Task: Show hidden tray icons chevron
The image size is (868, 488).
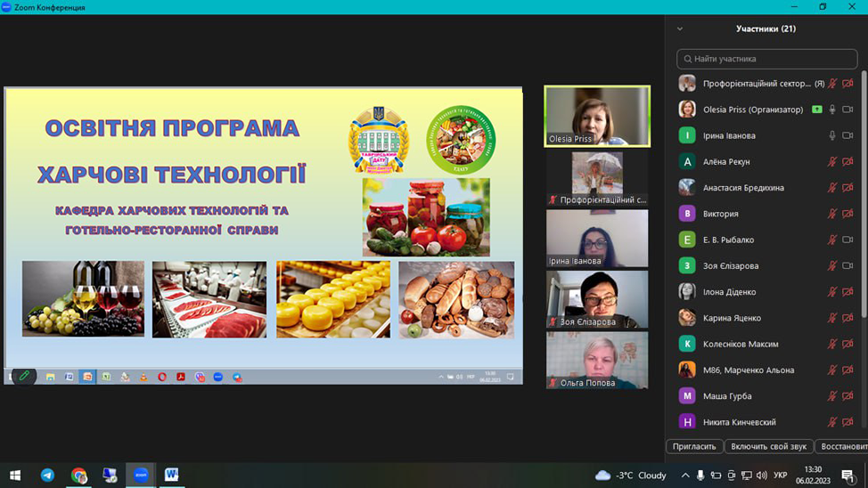Action: coord(685,476)
